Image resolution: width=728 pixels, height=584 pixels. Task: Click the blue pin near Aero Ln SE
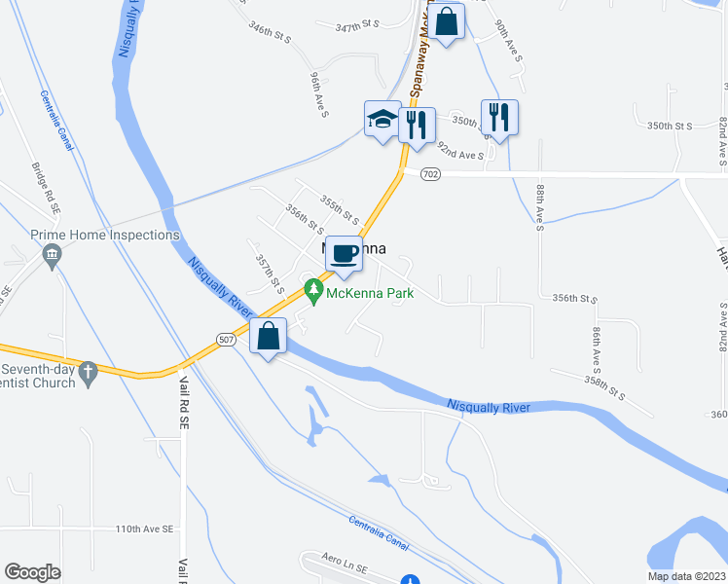410,579
